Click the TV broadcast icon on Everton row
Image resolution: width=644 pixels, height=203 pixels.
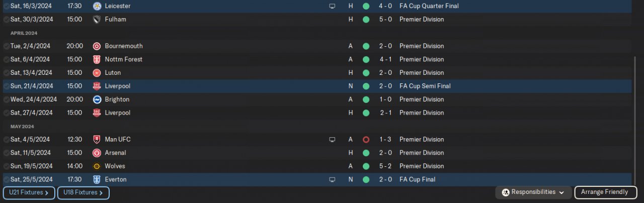[x=332, y=179]
